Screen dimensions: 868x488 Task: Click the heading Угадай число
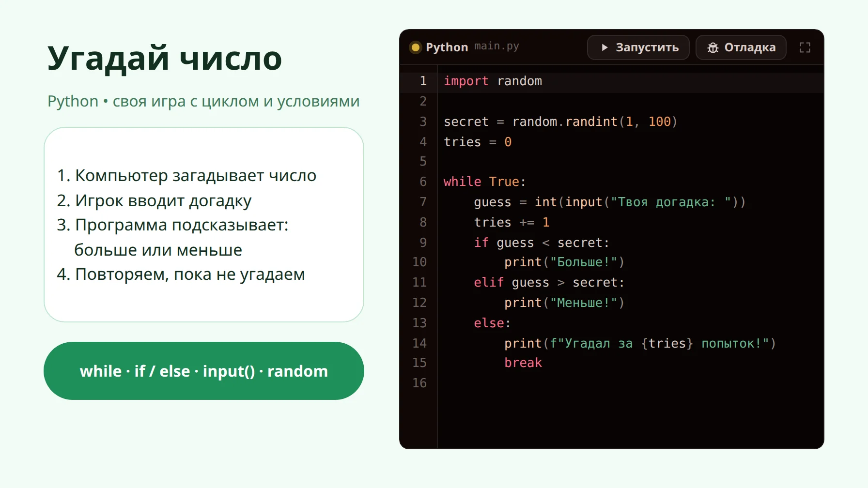165,58
